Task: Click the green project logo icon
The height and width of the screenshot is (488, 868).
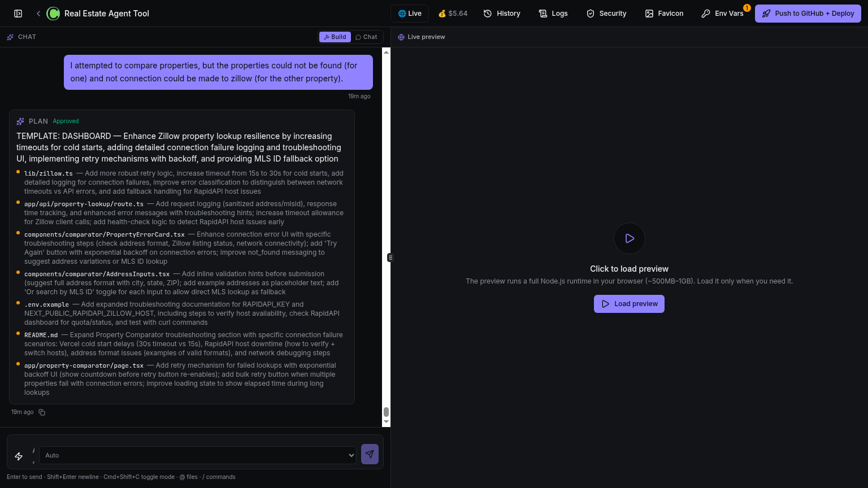Action: (53, 14)
